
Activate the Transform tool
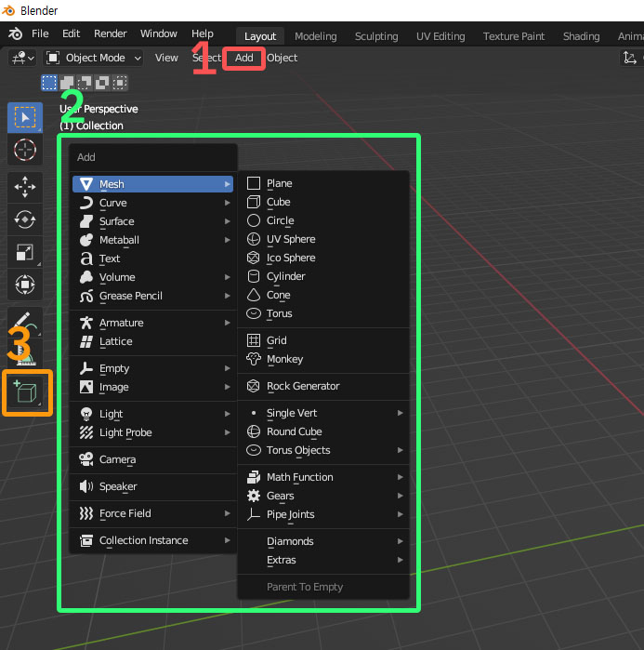(x=25, y=284)
